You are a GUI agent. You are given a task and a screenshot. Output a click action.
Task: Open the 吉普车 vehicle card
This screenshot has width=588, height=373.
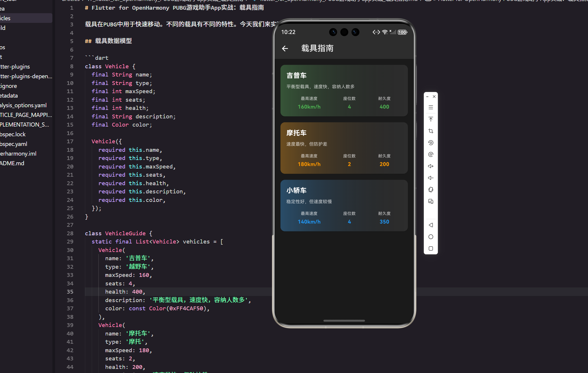(x=344, y=91)
